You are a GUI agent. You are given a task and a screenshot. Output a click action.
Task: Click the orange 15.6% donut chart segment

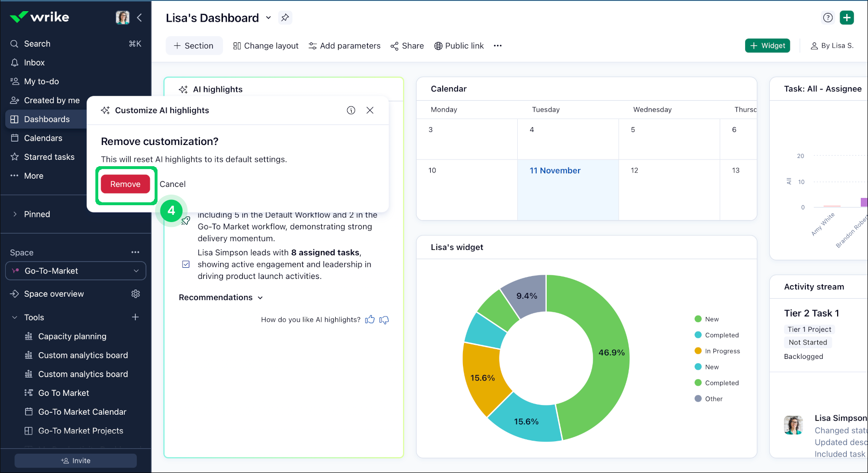[x=482, y=378]
